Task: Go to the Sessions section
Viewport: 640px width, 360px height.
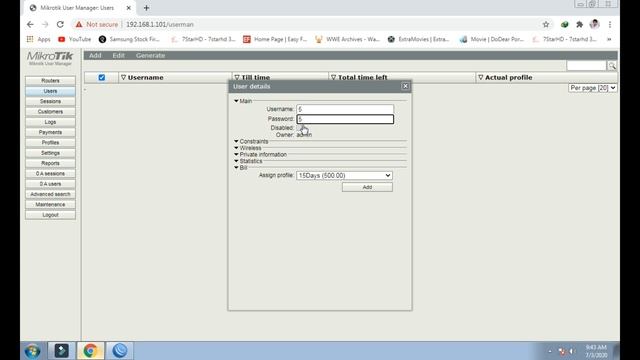Action: click(50, 101)
